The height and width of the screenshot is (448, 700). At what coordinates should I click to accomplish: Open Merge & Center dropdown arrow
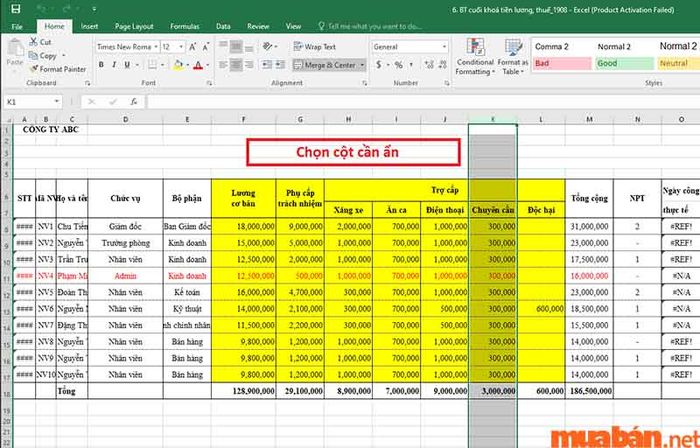click(x=362, y=65)
